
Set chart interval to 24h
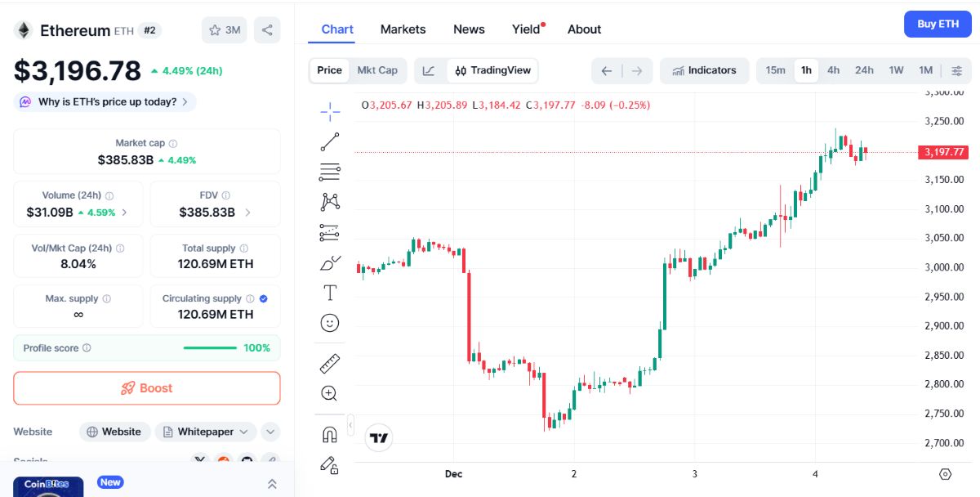(864, 70)
